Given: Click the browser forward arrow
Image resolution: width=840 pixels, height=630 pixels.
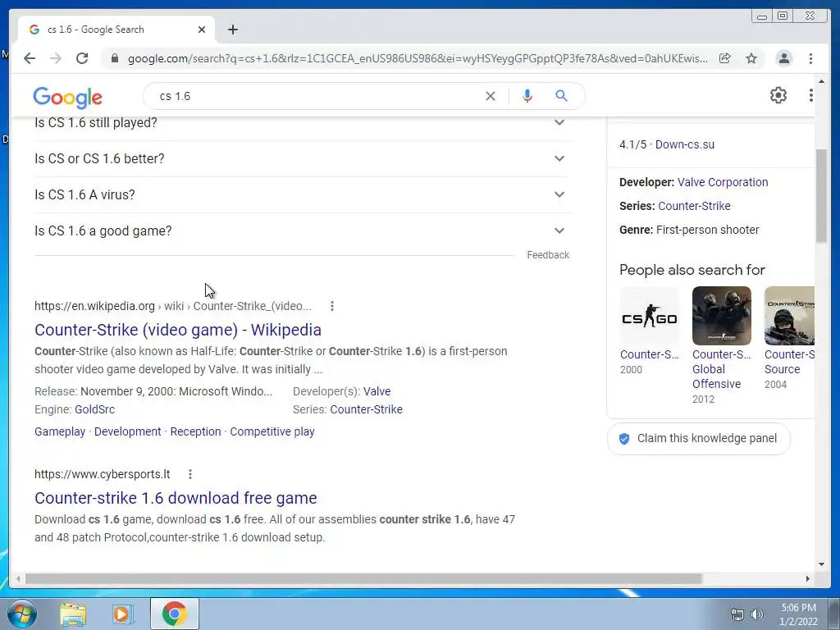Looking at the screenshot, I should pos(56,58).
